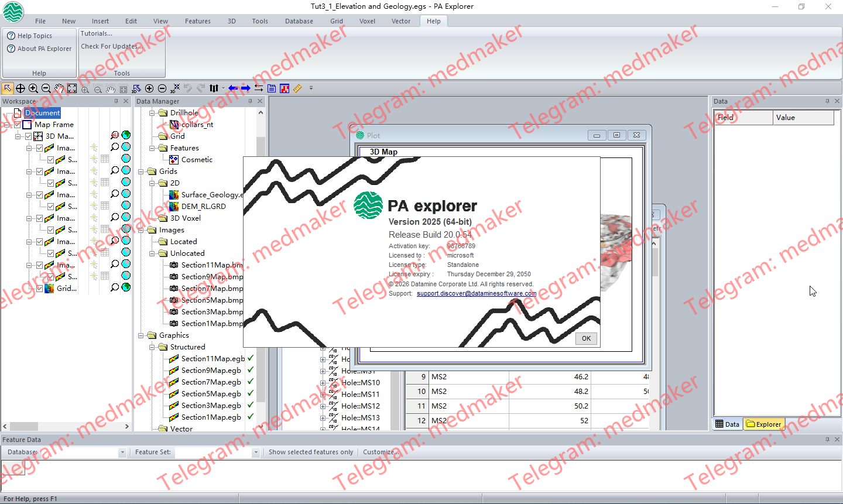
Task: Switch to the Features ribbon tab
Action: 198,21
